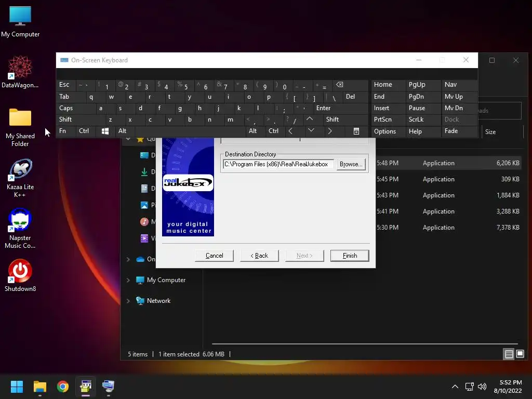Switch Explorer to details view

point(509,354)
